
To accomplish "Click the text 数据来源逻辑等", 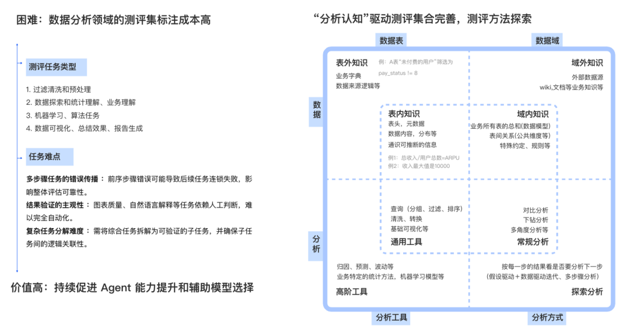I will coord(358,86).
